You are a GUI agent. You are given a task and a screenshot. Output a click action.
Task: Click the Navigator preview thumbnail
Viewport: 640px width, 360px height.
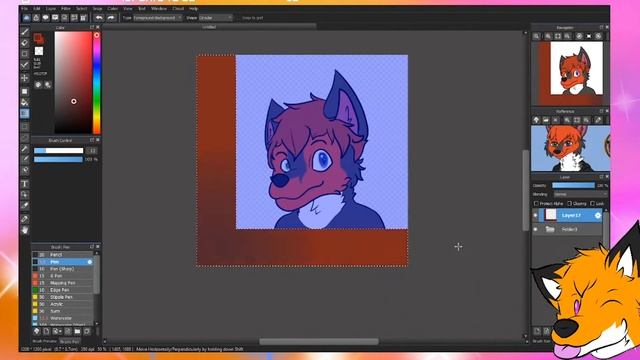coord(570,73)
